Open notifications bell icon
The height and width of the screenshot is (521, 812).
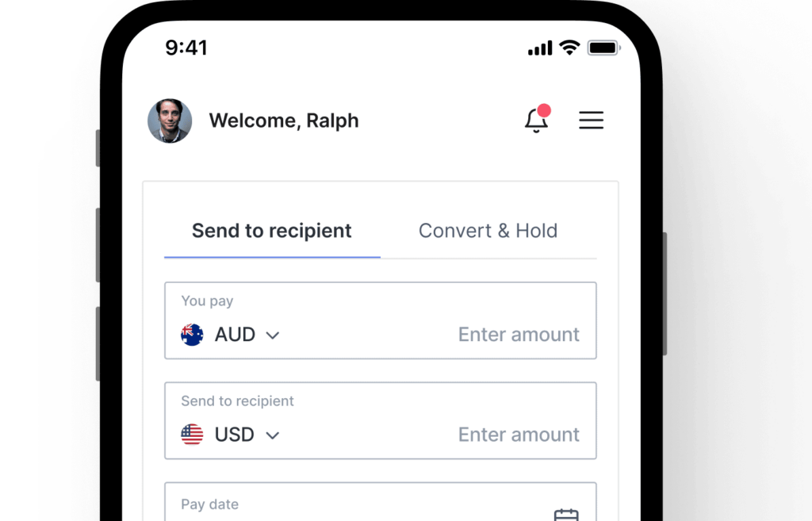pyautogui.click(x=536, y=121)
